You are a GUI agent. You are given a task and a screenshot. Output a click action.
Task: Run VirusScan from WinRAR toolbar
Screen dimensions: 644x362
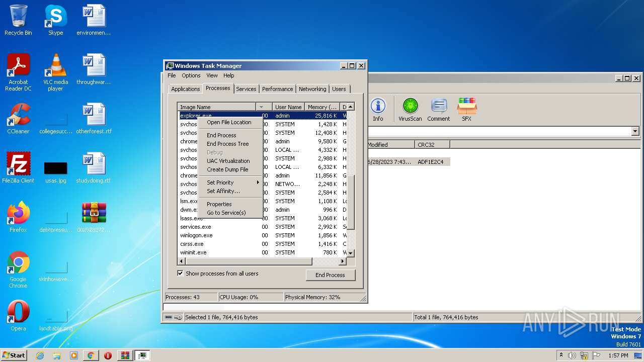(410, 110)
